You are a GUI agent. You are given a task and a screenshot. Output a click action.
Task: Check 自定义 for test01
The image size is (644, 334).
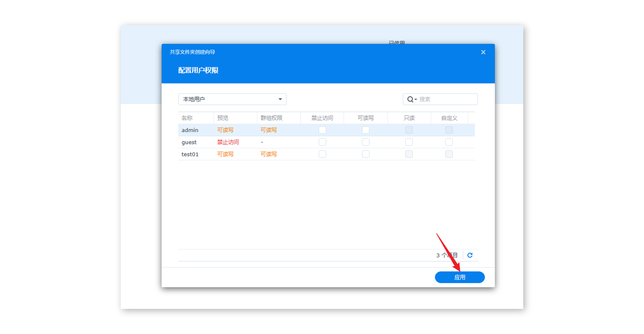pyautogui.click(x=449, y=154)
